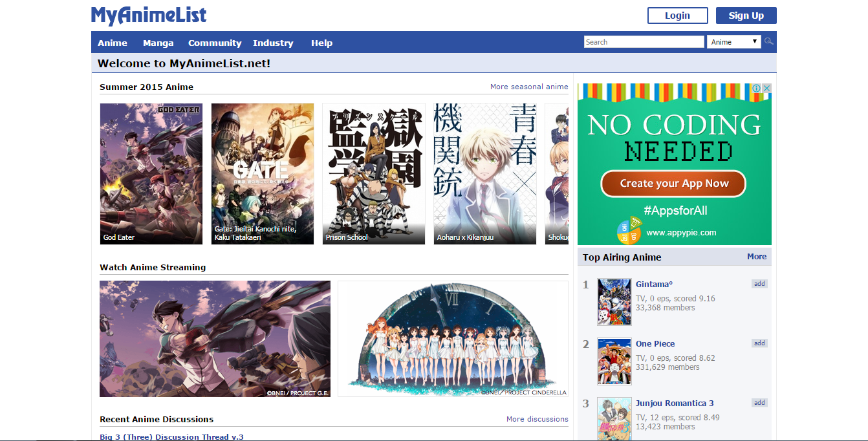
Task: Click the Login button
Action: (x=677, y=15)
